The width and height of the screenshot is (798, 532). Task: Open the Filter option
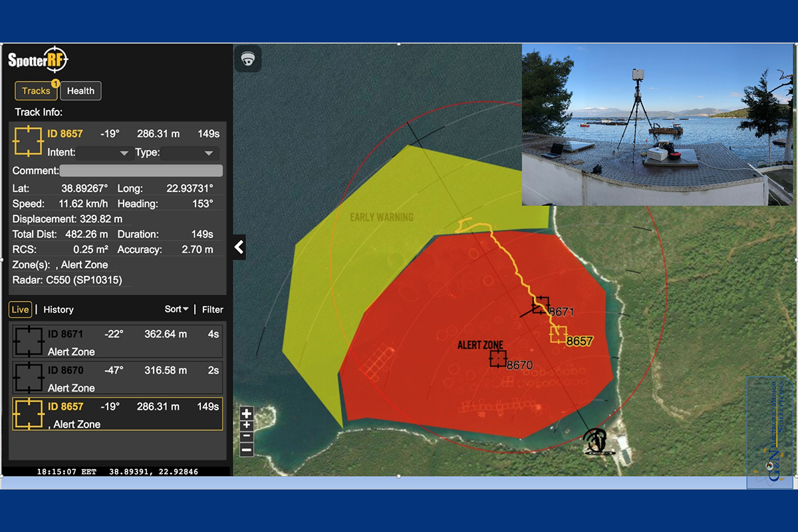(x=213, y=309)
